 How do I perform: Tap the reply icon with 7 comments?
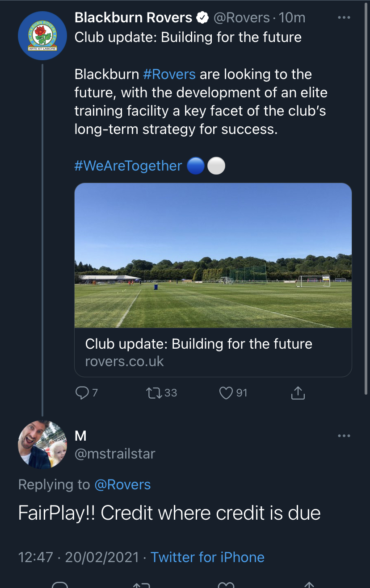(x=82, y=393)
